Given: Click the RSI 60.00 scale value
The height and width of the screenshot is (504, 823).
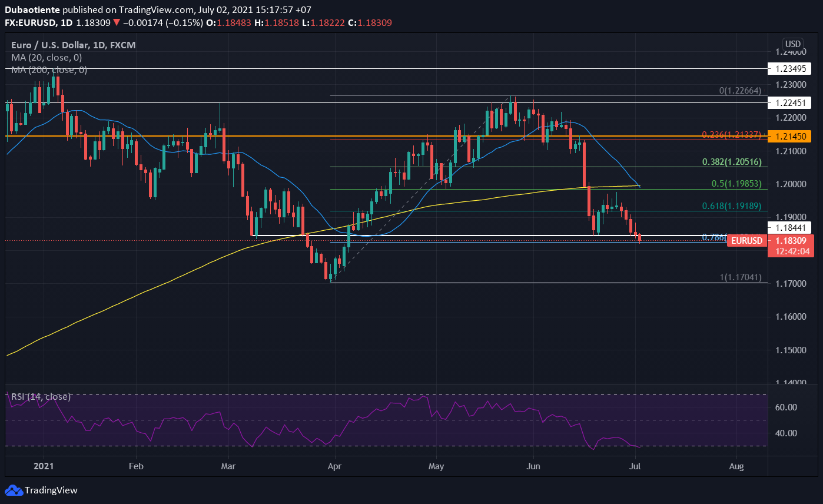Looking at the screenshot, I should 787,407.
